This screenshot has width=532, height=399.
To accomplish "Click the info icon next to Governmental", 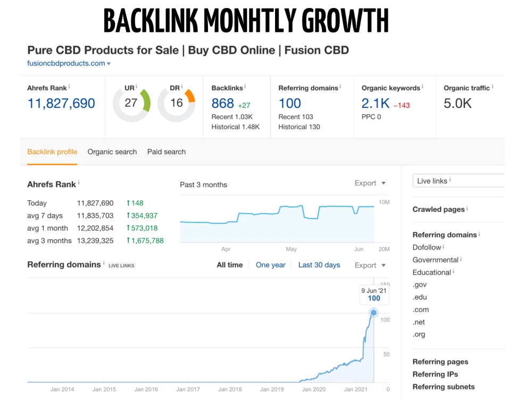I will click(x=461, y=259).
